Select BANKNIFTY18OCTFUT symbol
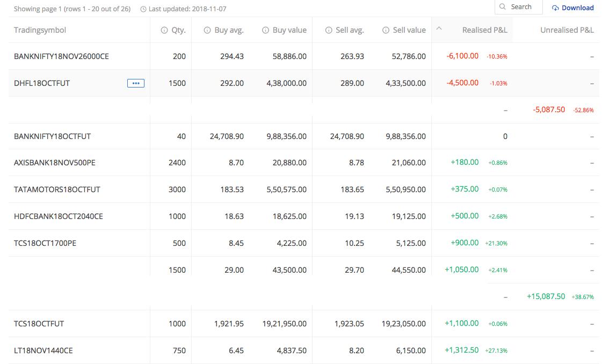609x364 pixels. point(53,136)
